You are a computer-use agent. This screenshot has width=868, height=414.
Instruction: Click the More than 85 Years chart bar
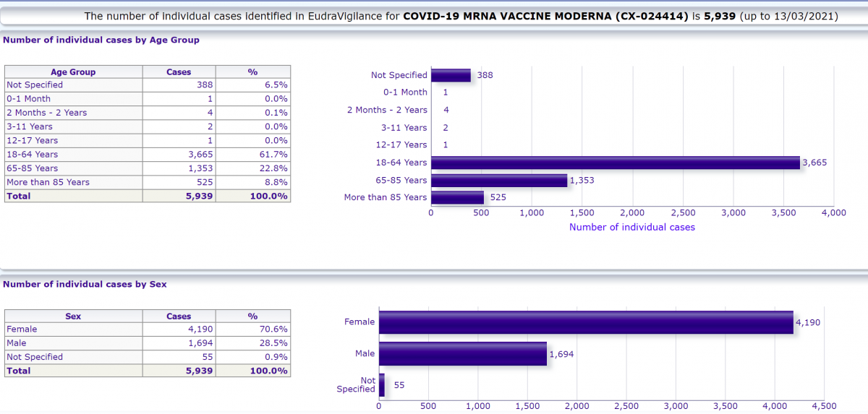pos(457,197)
